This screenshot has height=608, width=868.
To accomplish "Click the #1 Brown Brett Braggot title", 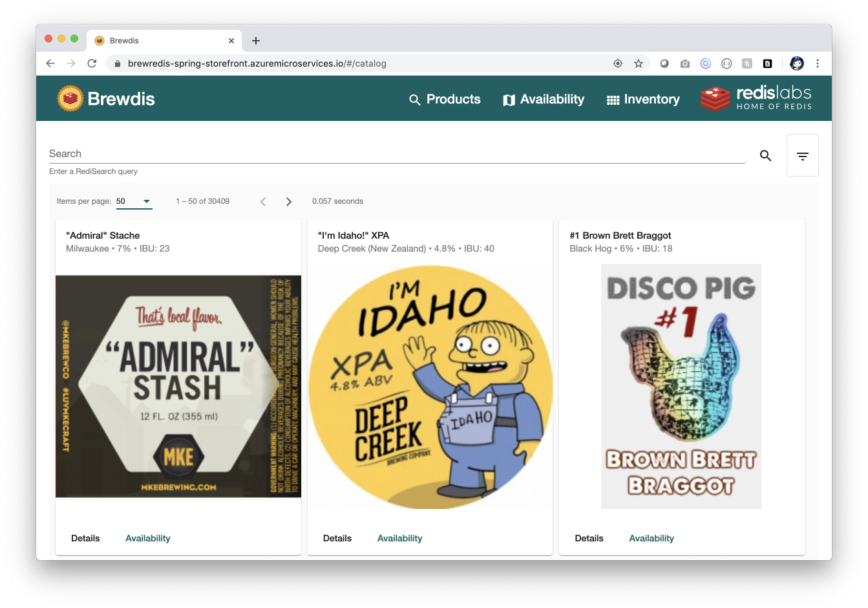I will [620, 235].
